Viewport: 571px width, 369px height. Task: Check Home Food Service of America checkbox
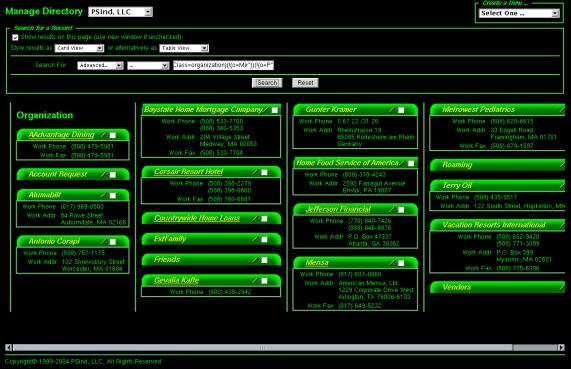pyautogui.click(x=411, y=163)
